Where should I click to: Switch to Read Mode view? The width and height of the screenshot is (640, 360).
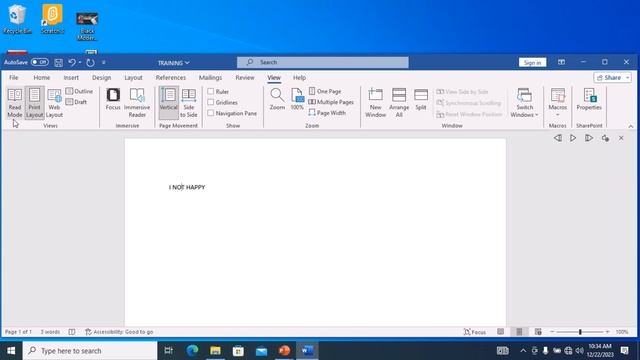click(x=15, y=103)
